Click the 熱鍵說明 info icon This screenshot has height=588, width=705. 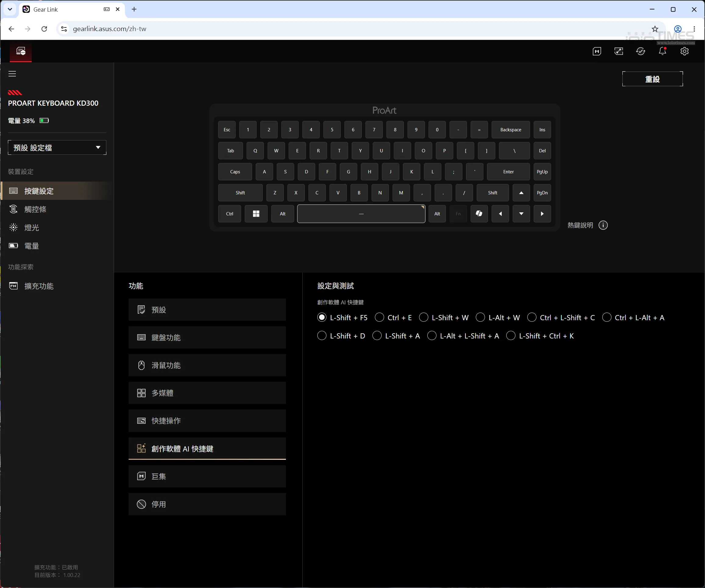(x=603, y=225)
